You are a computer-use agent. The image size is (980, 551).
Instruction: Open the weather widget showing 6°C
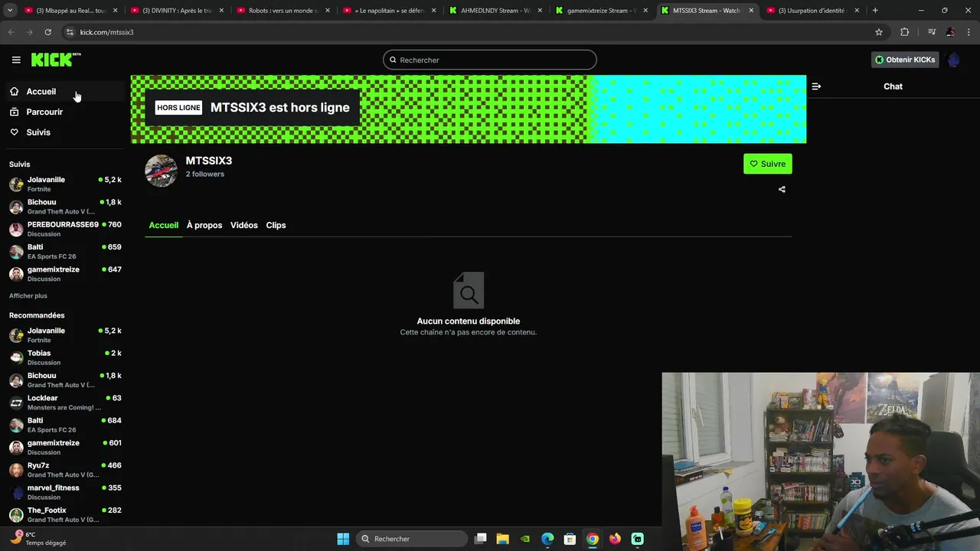click(x=38, y=539)
